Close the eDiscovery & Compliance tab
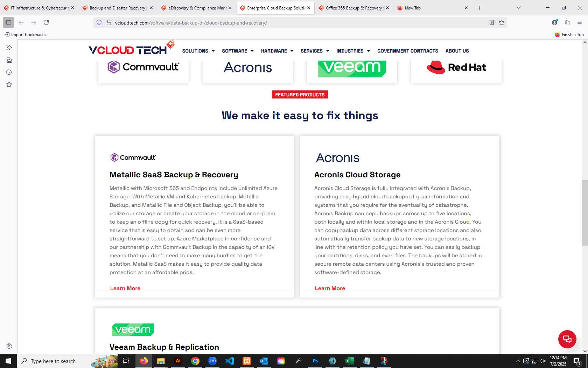588x368 pixels. click(230, 8)
